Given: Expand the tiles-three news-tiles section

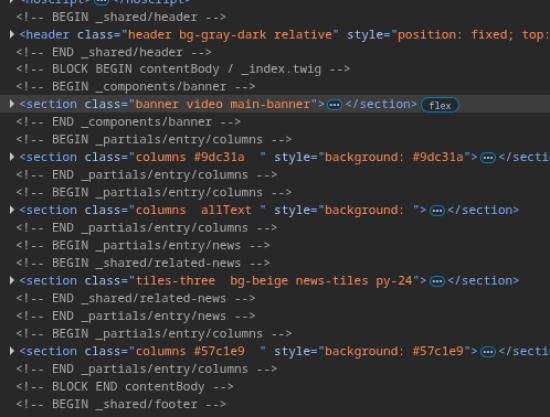Looking at the screenshot, I should tap(12, 280).
